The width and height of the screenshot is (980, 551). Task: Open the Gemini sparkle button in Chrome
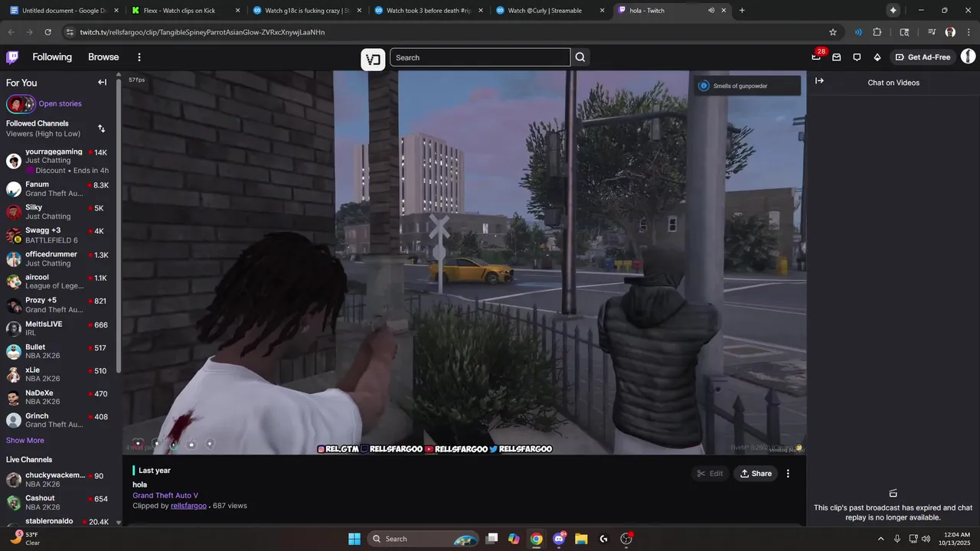coord(893,10)
